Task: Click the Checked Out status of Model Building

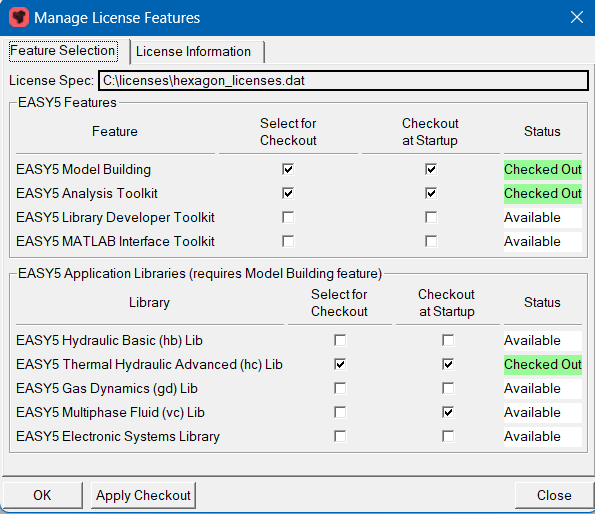Action: 543,170
